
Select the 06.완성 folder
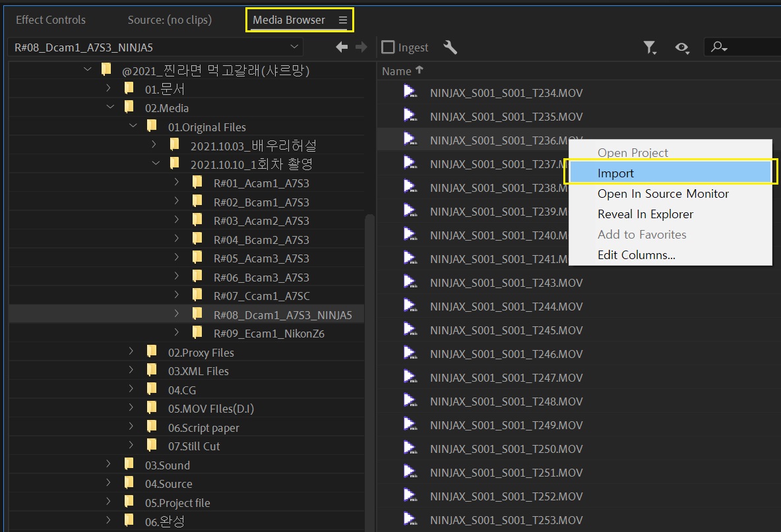pyautogui.click(x=164, y=521)
